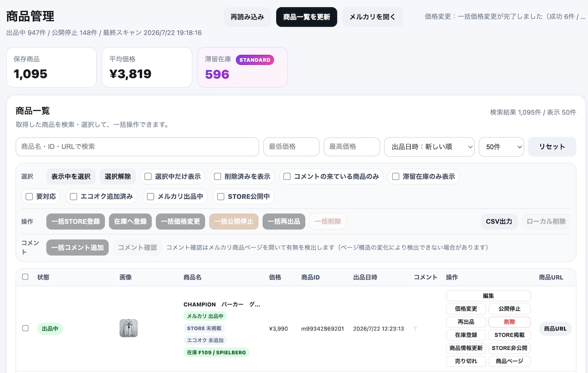Image resolution: width=588 pixels, height=373 pixels.
Task: Click 価格変更 button in CHAMPION row
Action: coord(466,309)
